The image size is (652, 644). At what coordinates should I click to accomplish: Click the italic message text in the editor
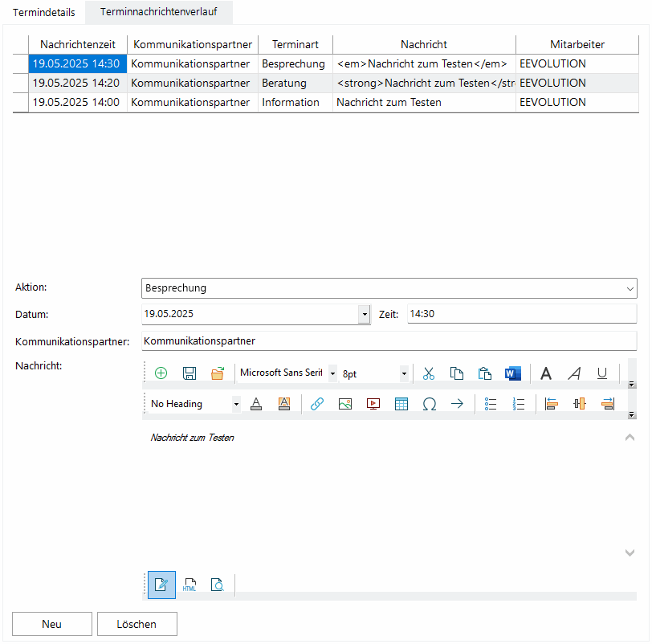pyautogui.click(x=192, y=438)
